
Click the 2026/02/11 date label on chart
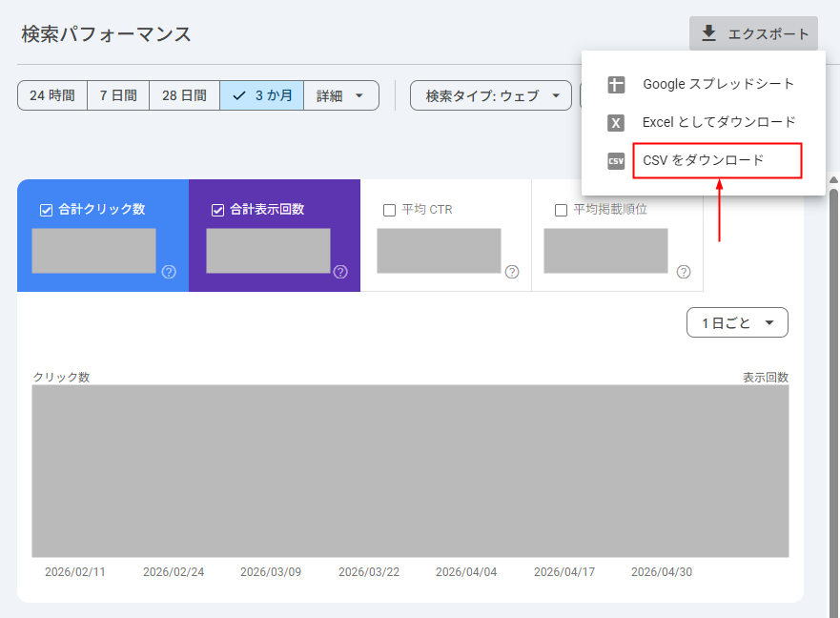(75, 572)
